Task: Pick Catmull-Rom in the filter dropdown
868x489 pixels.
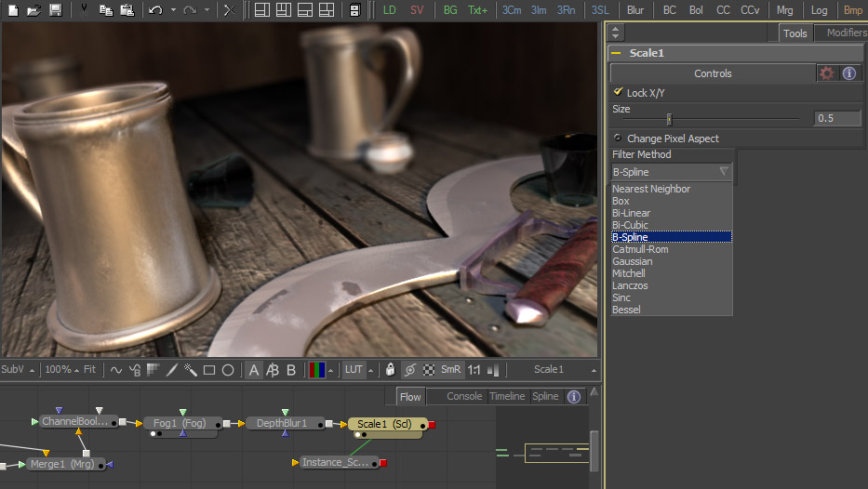Action: click(x=639, y=249)
